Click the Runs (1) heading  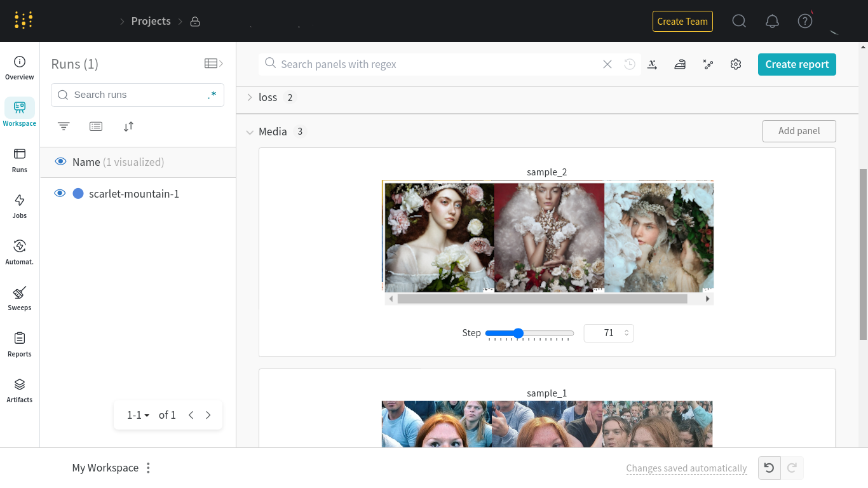[75, 64]
